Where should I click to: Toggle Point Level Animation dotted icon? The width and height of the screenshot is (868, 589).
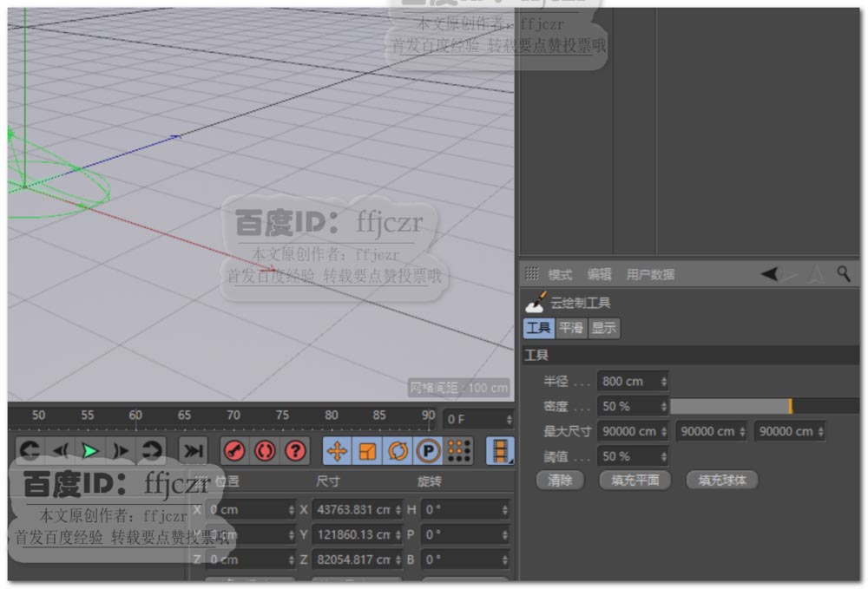pos(459,451)
